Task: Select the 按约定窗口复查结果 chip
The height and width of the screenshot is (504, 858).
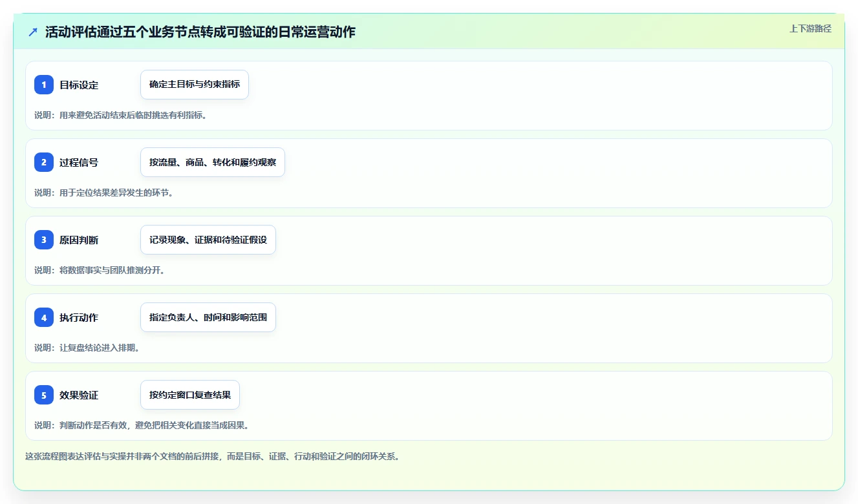Action: click(x=190, y=395)
